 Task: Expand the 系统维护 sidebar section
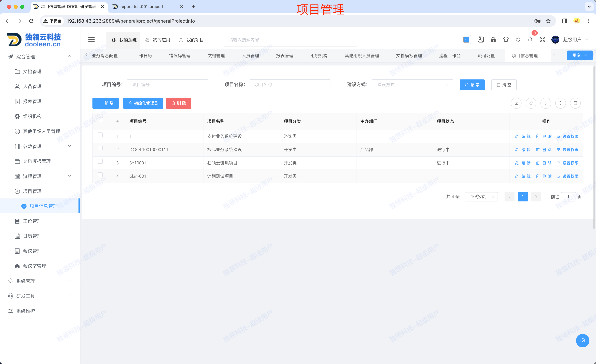(x=40, y=311)
